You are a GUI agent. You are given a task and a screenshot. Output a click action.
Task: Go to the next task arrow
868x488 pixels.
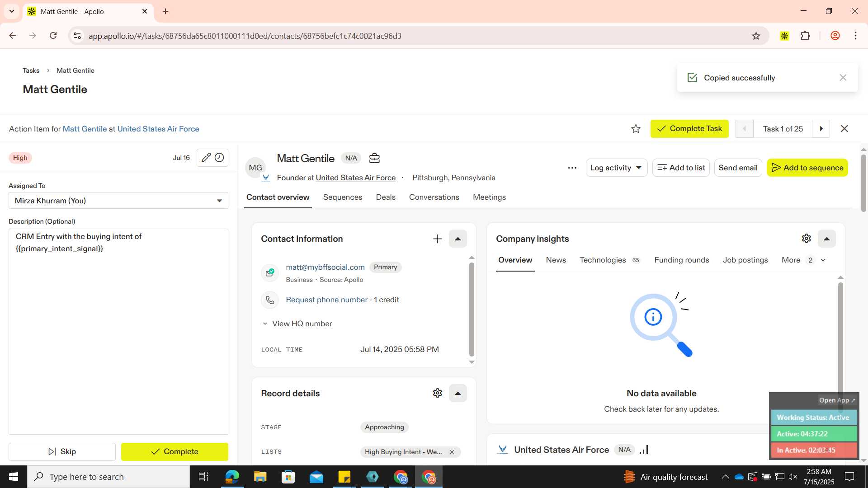[x=821, y=129]
